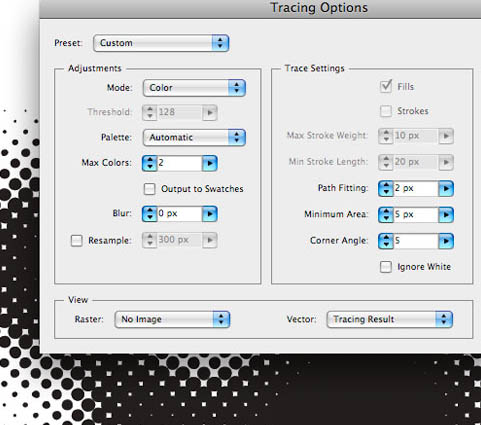Open the Vector dropdown showing Tracing Result
The width and height of the screenshot is (481, 425).
pyautogui.click(x=390, y=319)
